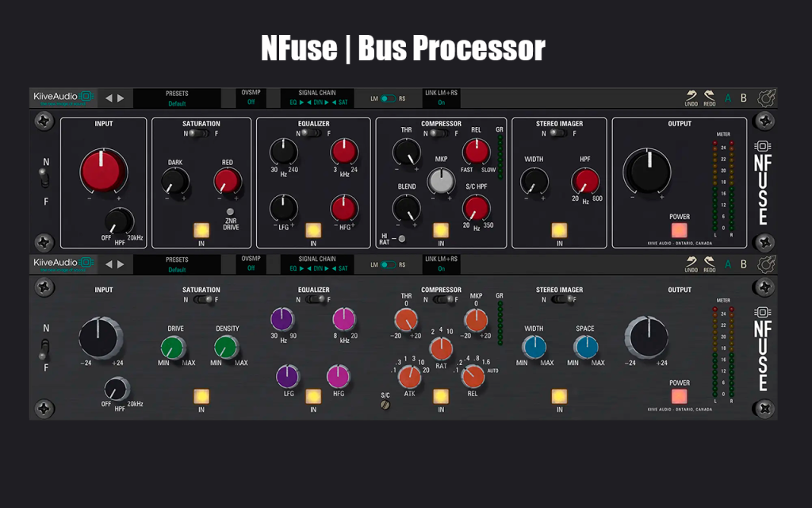Image resolution: width=812 pixels, height=508 pixels.
Task: Toggle LINK LM+RS in bottom unit
Action: (x=441, y=264)
